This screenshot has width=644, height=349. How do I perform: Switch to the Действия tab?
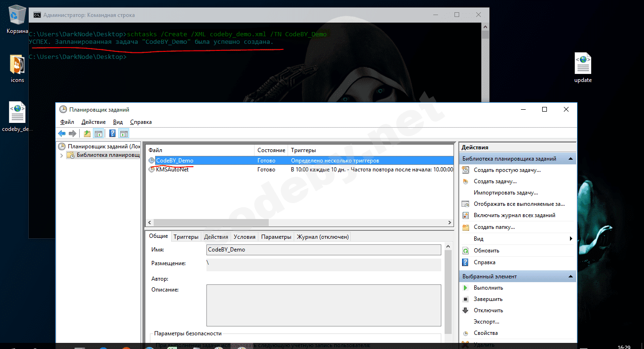(216, 237)
